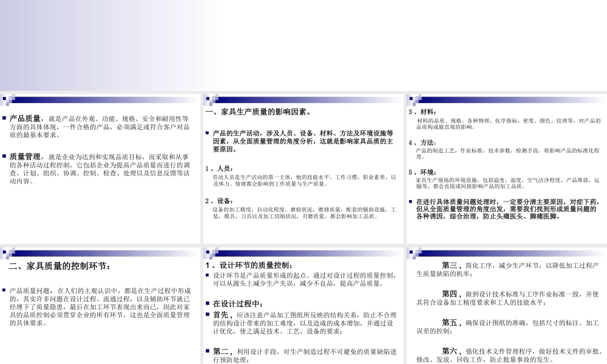Image resolution: width=607 pixels, height=364 pixels.
Task: Click the bold word 首先
Action: coord(221,315)
